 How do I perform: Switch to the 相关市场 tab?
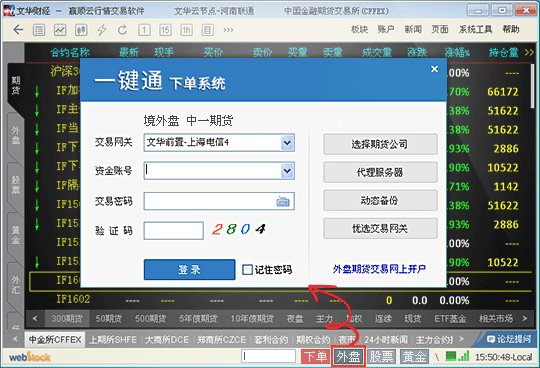pos(496,319)
